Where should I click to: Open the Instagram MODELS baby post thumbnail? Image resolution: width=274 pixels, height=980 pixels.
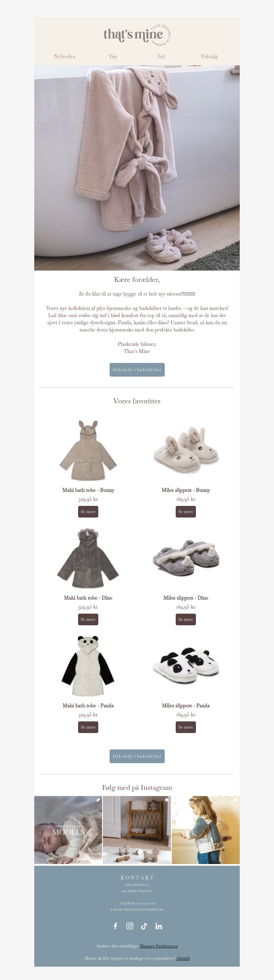pyautogui.click(x=68, y=830)
